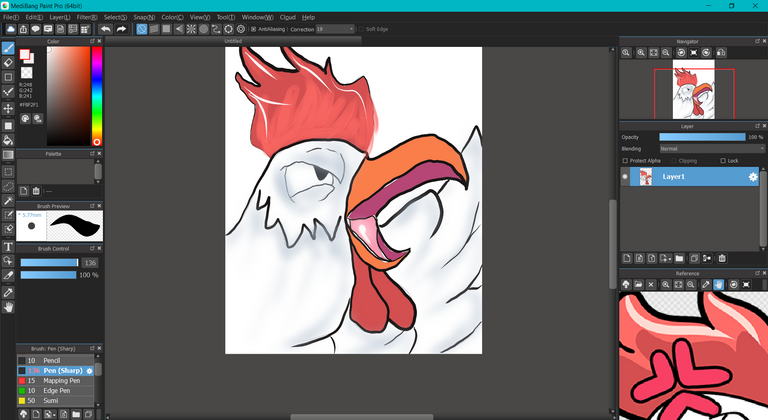
Task: Open the File menu
Action: (11, 17)
